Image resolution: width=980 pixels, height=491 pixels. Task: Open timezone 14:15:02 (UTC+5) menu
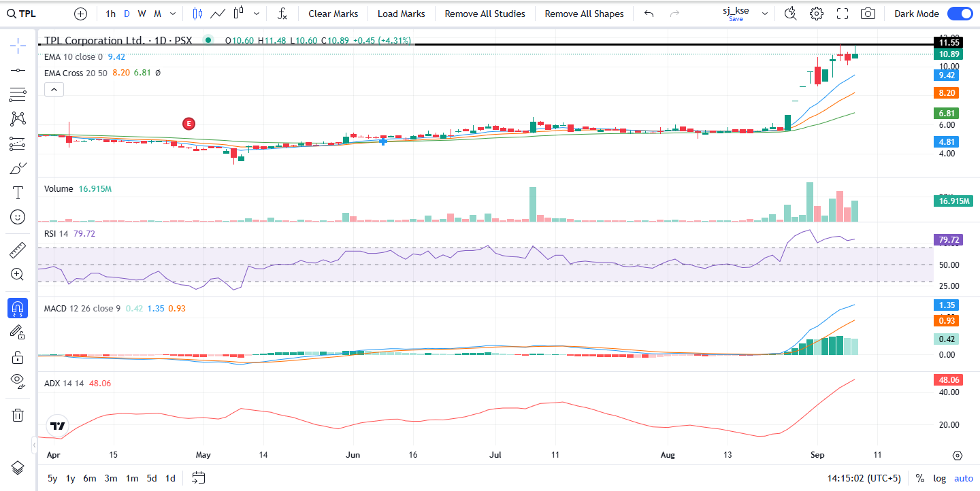pos(864,478)
